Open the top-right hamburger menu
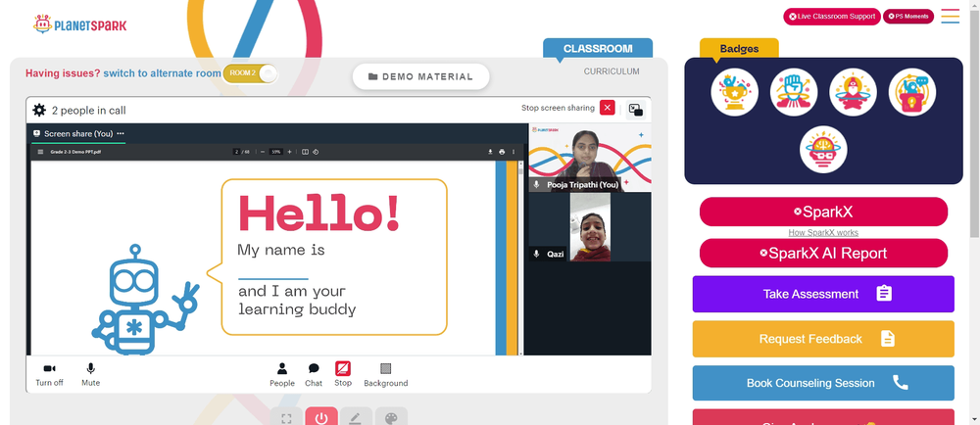The image size is (980, 425). [x=950, y=17]
